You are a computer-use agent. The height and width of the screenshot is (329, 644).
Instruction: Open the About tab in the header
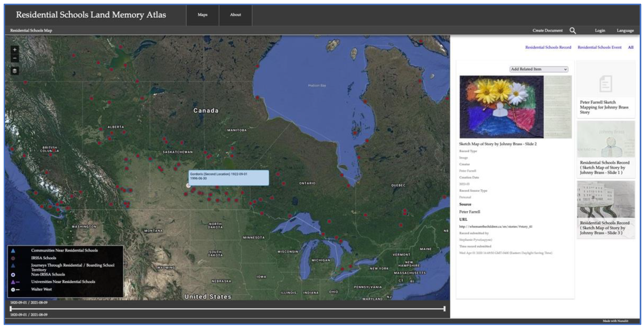235,15
